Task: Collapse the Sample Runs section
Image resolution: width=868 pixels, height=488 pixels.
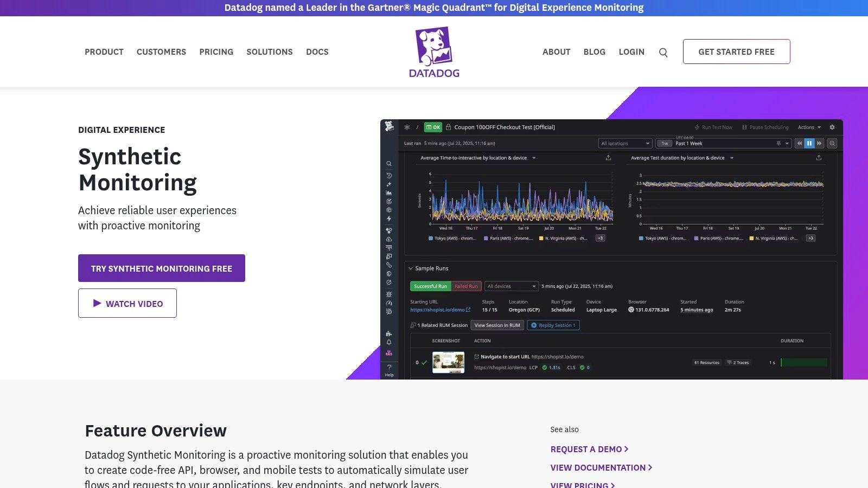Action: [411, 268]
